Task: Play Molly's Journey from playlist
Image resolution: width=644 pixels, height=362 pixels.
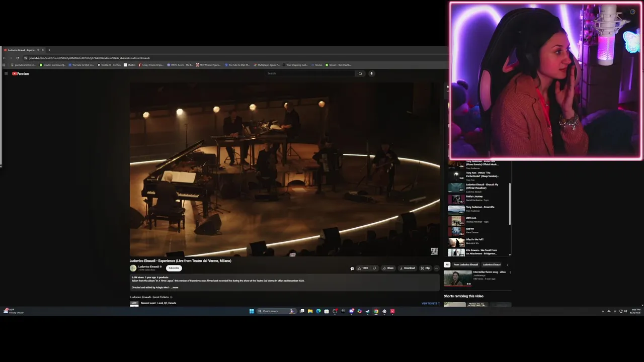Action: (x=478, y=198)
